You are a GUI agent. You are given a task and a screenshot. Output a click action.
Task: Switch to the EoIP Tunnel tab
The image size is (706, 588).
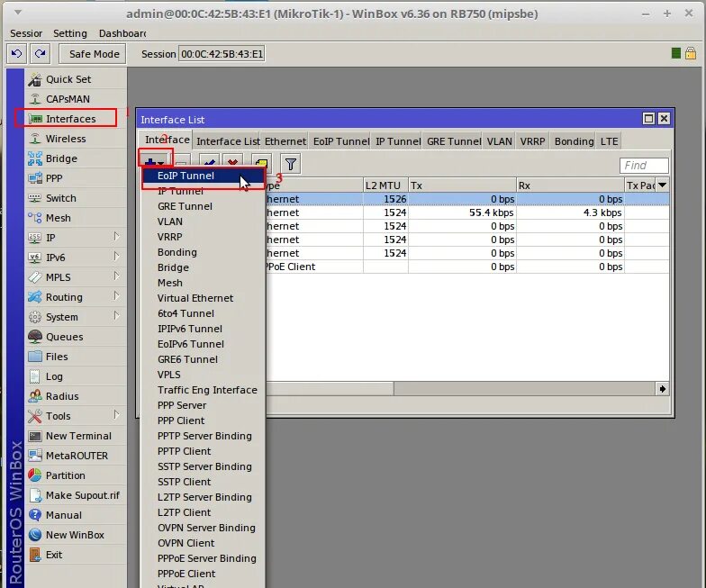pyautogui.click(x=340, y=141)
